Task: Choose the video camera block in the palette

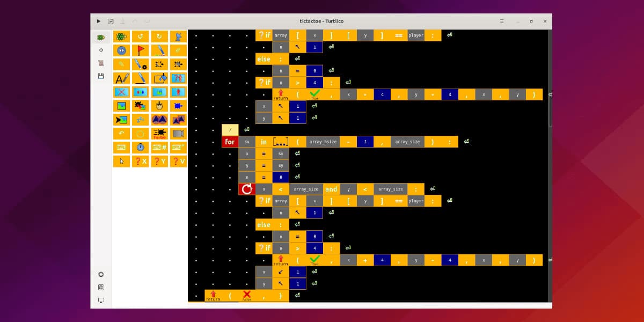Action: (x=178, y=134)
